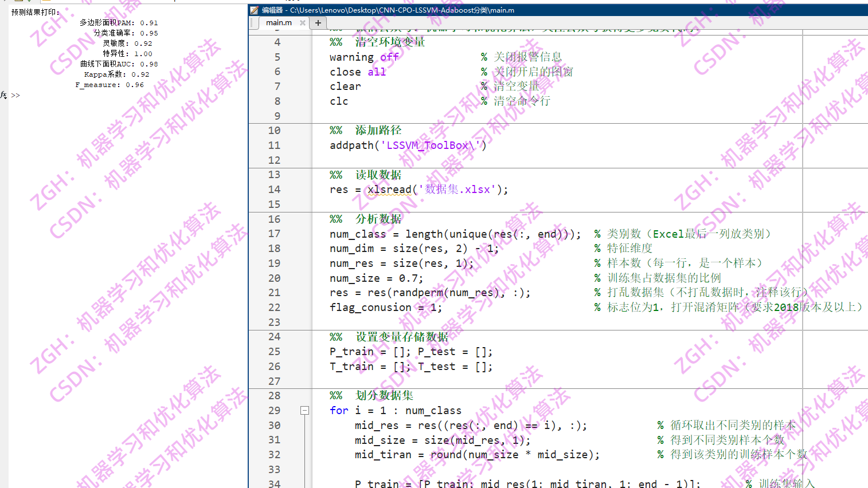Screen dimensions: 868x488
Task: Click the '曲线下面积AUC: 0.98' output line
Action: click(119, 64)
